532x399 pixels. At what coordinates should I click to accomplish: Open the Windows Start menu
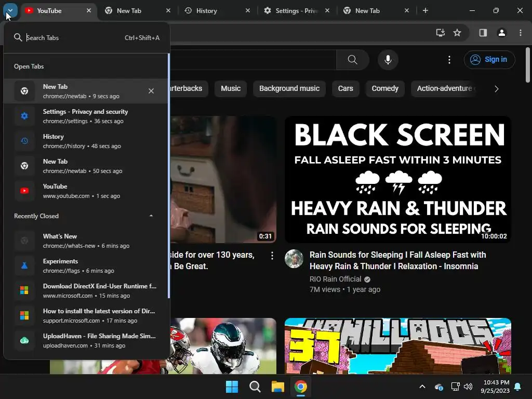(232, 387)
